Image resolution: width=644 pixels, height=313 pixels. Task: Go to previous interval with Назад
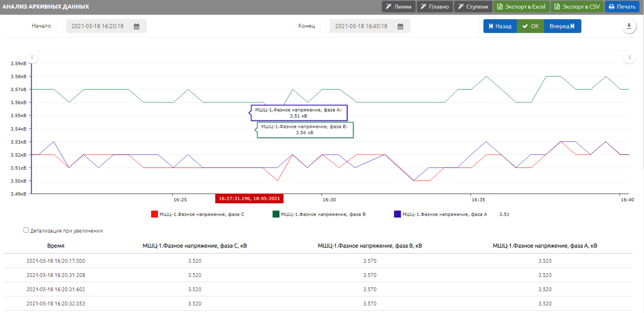[500, 26]
